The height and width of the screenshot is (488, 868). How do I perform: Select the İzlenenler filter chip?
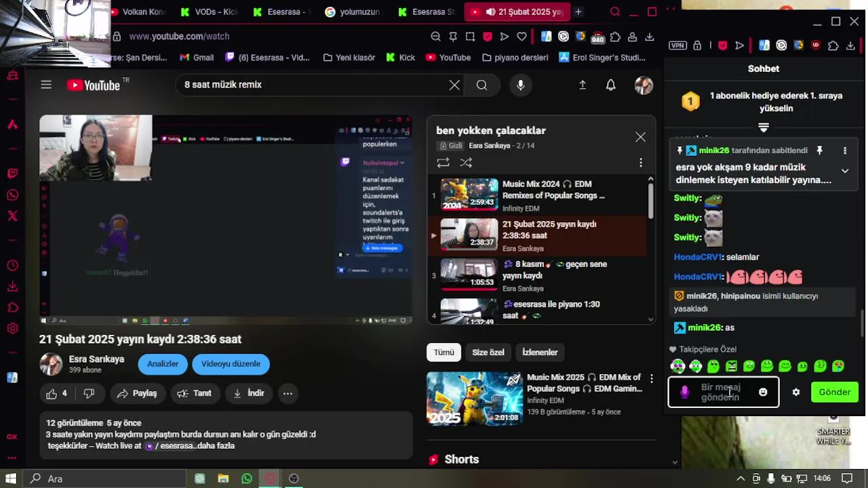(x=540, y=352)
